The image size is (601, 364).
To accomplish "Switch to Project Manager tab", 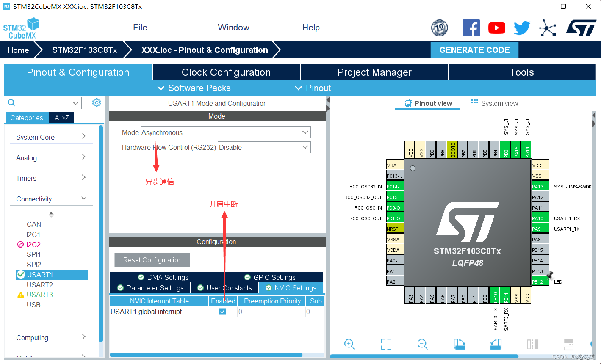I will [x=374, y=72].
